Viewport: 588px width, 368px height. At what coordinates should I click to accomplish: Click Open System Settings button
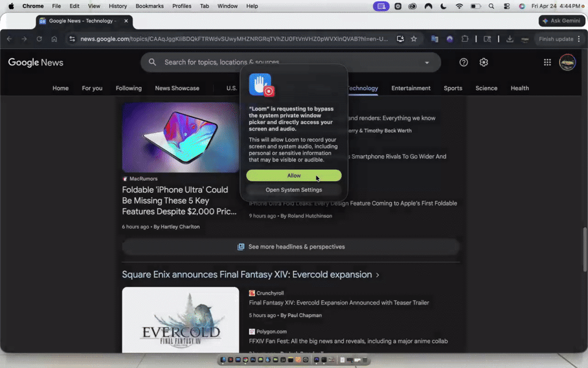293,190
